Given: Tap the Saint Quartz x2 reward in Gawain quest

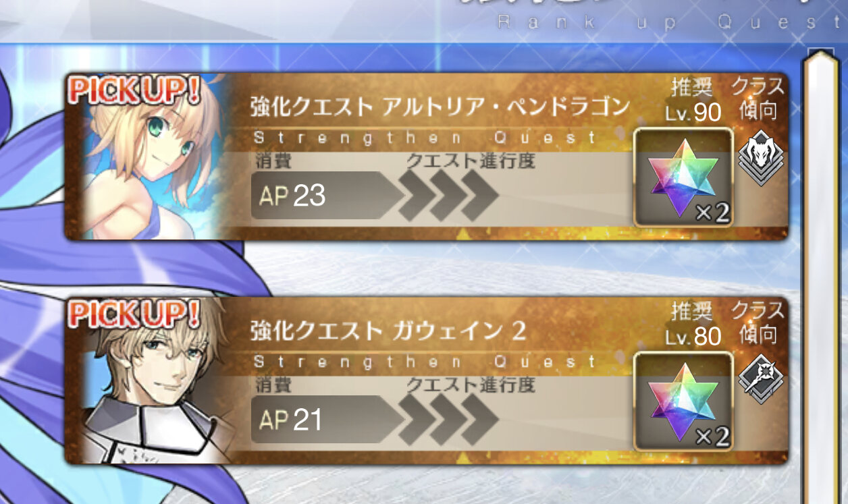Looking at the screenshot, I should (683, 401).
